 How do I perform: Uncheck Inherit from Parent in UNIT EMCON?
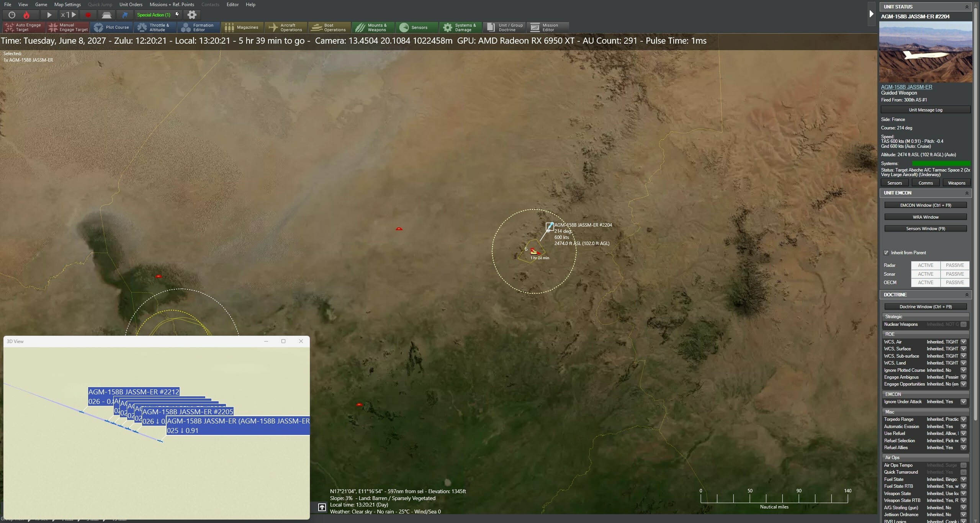pyautogui.click(x=887, y=252)
